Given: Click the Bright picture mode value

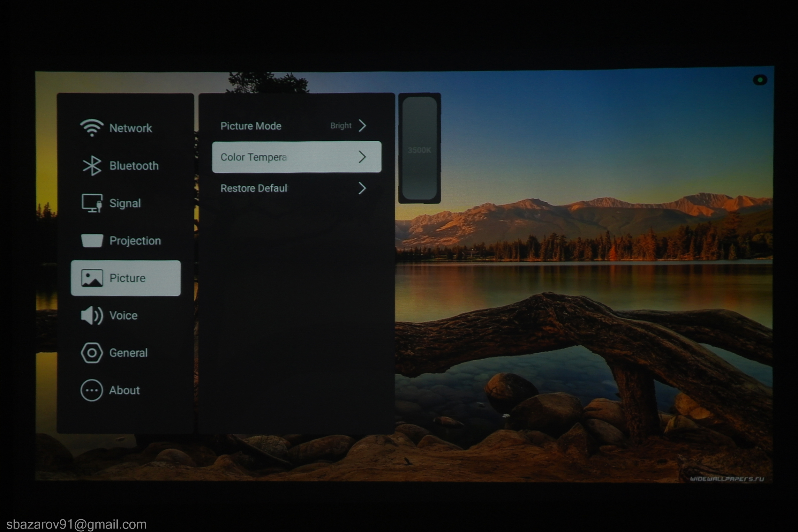Looking at the screenshot, I should [x=341, y=125].
